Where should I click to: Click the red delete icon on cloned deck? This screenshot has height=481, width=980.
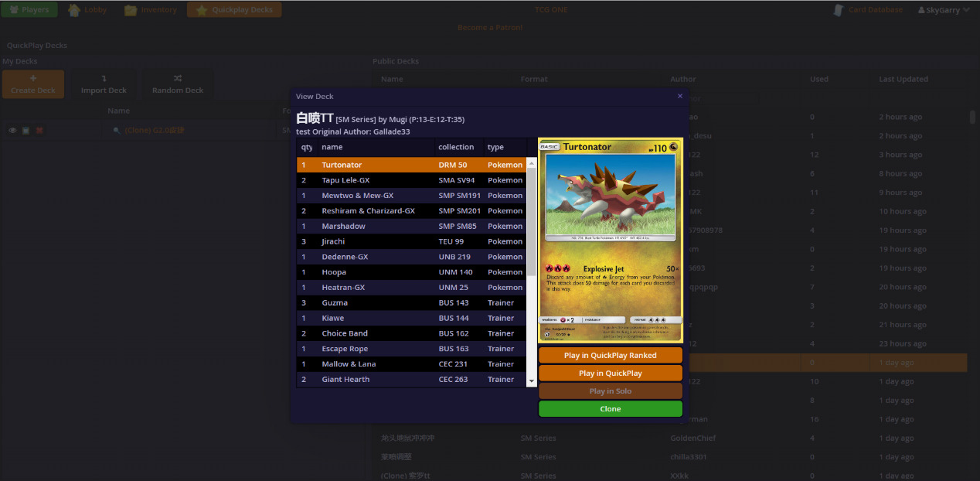tap(39, 131)
